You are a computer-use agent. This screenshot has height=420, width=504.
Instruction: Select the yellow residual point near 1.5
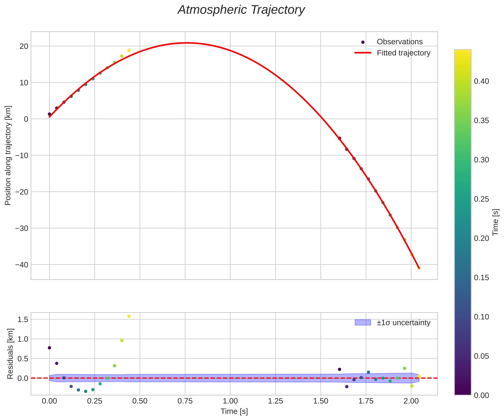click(x=129, y=316)
